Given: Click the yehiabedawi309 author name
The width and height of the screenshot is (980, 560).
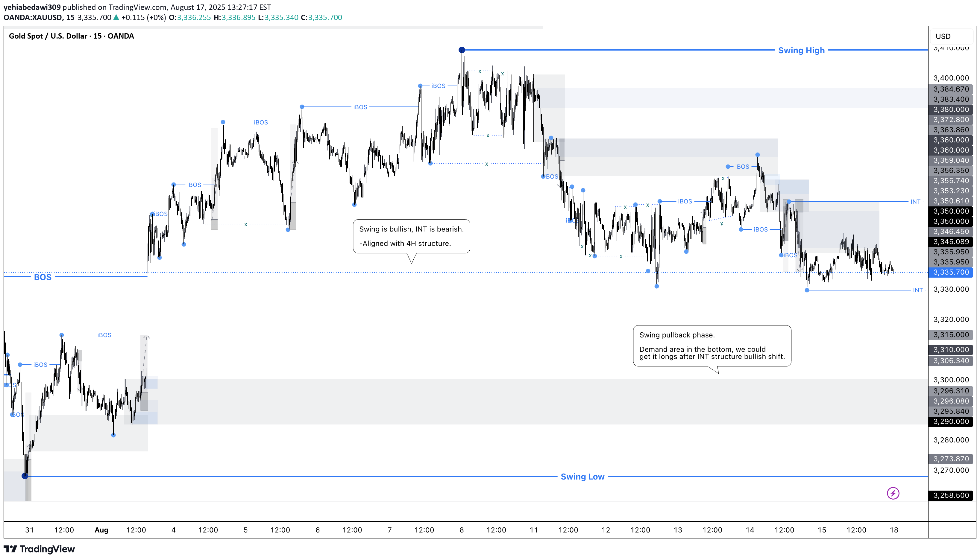Looking at the screenshot, I should coord(32,7).
